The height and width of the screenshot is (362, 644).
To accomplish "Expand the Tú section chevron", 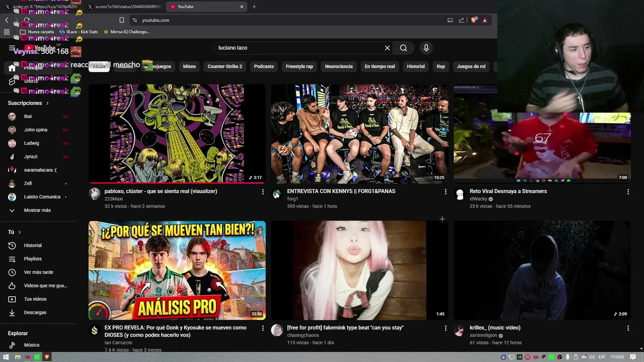I will click(20, 232).
